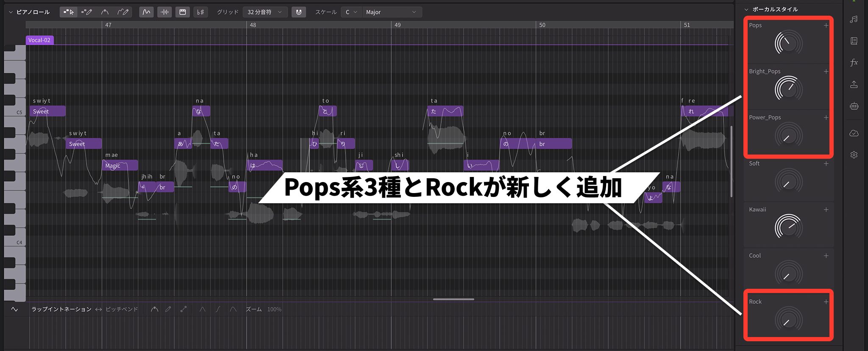Click measure 50 on timeline ruler
Image resolution: width=868 pixels, height=351 pixels.
click(542, 25)
